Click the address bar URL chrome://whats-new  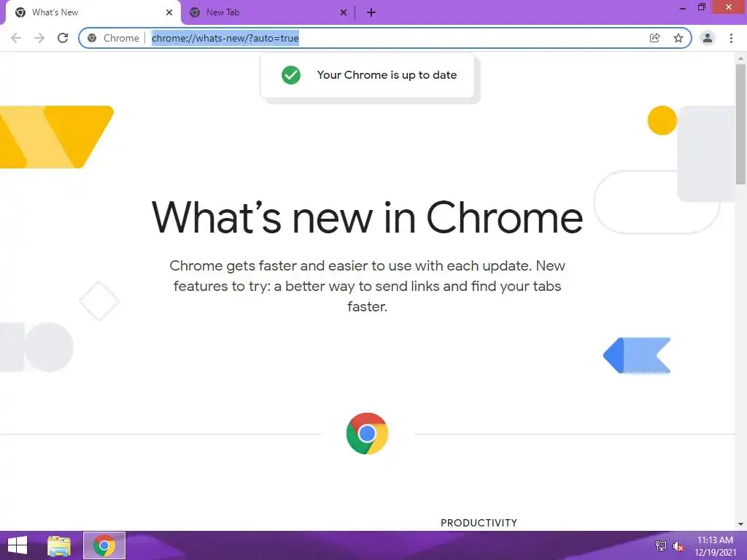225,38
